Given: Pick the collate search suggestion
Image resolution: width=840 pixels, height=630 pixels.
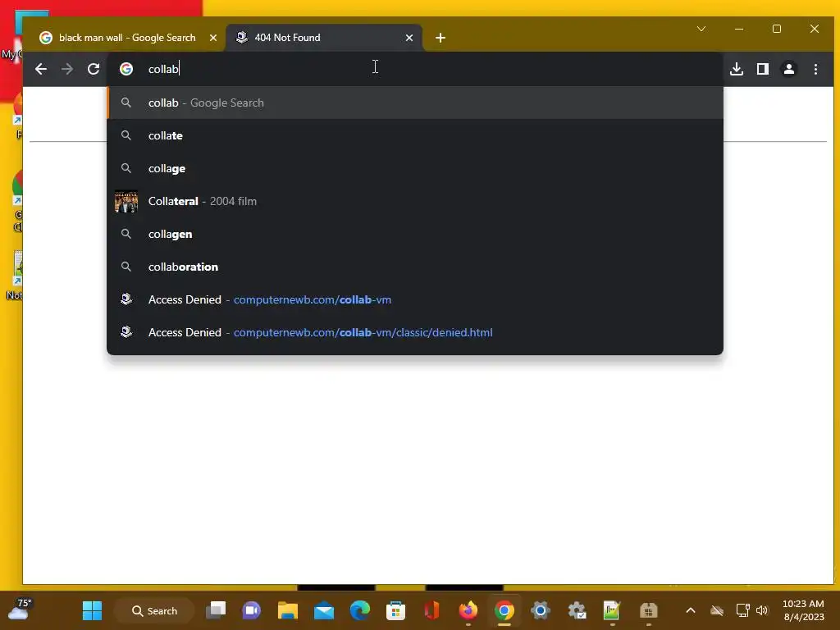Looking at the screenshot, I should 415,135.
